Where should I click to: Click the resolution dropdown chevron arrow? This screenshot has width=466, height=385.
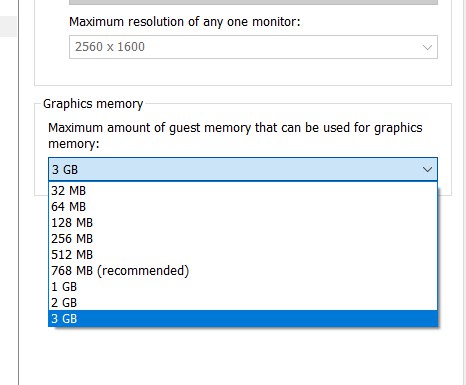coord(427,47)
